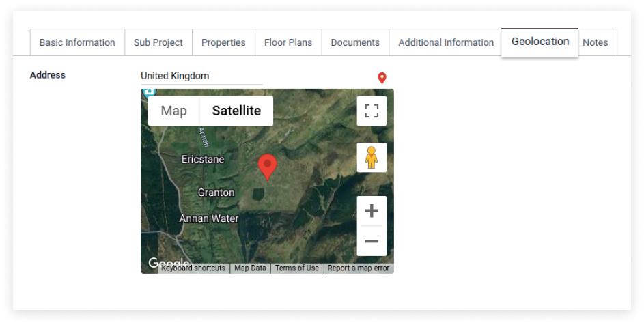
Task: Zoom out with the minus button
Action: [372, 241]
